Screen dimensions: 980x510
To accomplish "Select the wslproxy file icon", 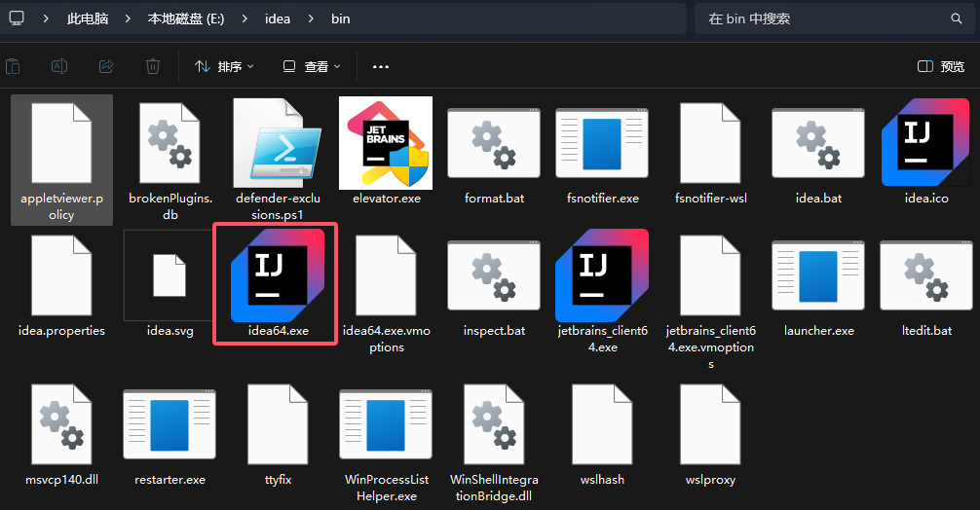I will click(710, 424).
